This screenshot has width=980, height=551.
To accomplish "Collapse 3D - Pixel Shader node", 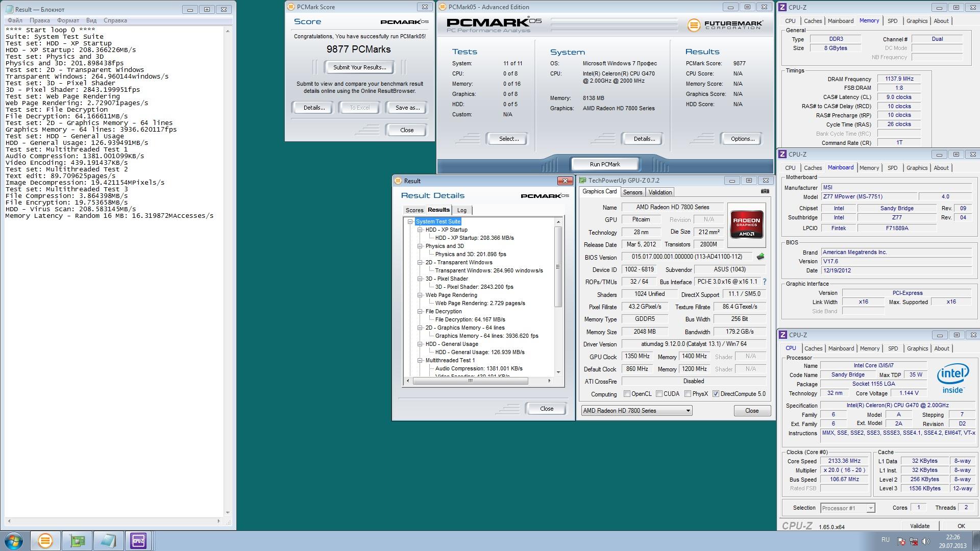I will click(420, 279).
